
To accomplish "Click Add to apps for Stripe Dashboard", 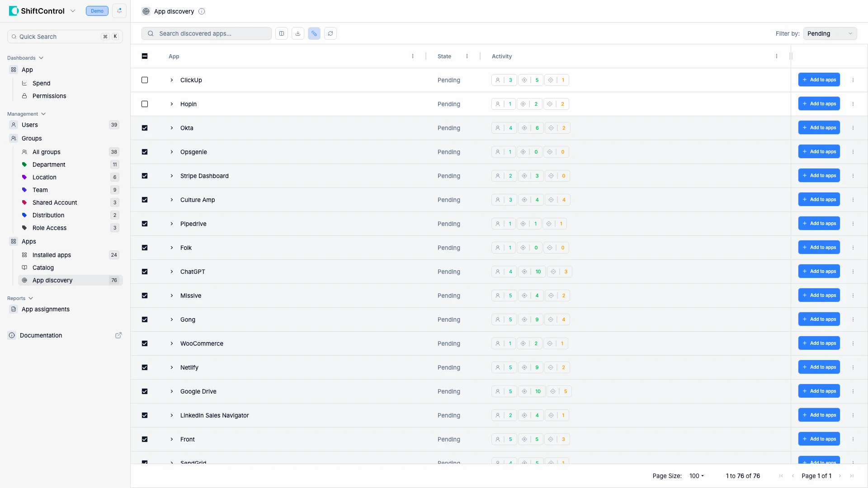I will [819, 175].
